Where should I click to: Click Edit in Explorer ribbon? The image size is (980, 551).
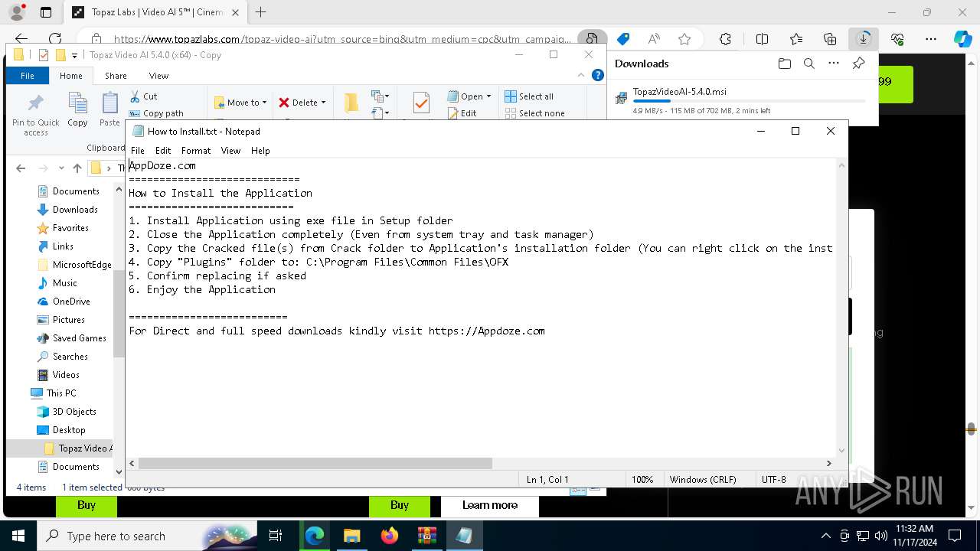[462, 113]
